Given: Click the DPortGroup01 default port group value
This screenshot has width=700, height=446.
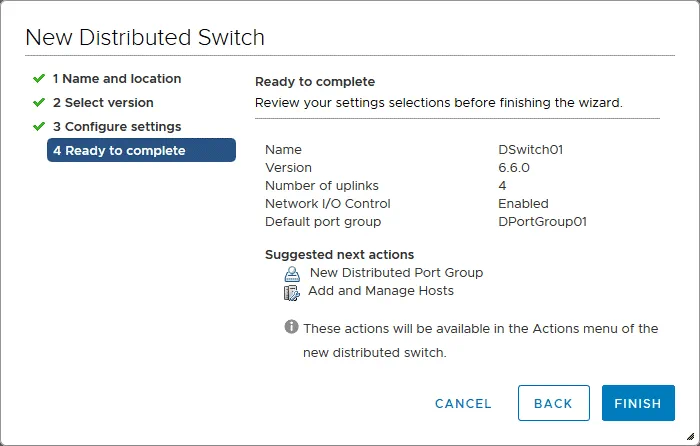Looking at the screenshot, I should coord(542,221).
